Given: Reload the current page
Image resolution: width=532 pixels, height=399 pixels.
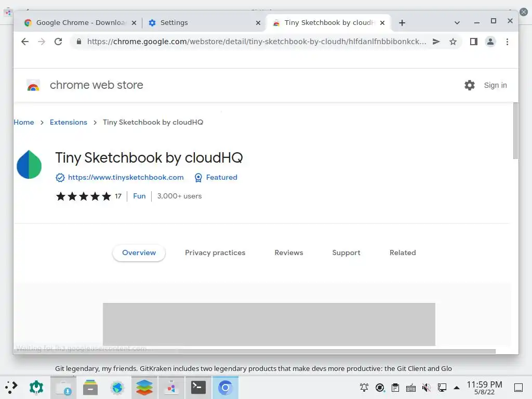Looking at the screenshot, I should (x=58, y=42).
